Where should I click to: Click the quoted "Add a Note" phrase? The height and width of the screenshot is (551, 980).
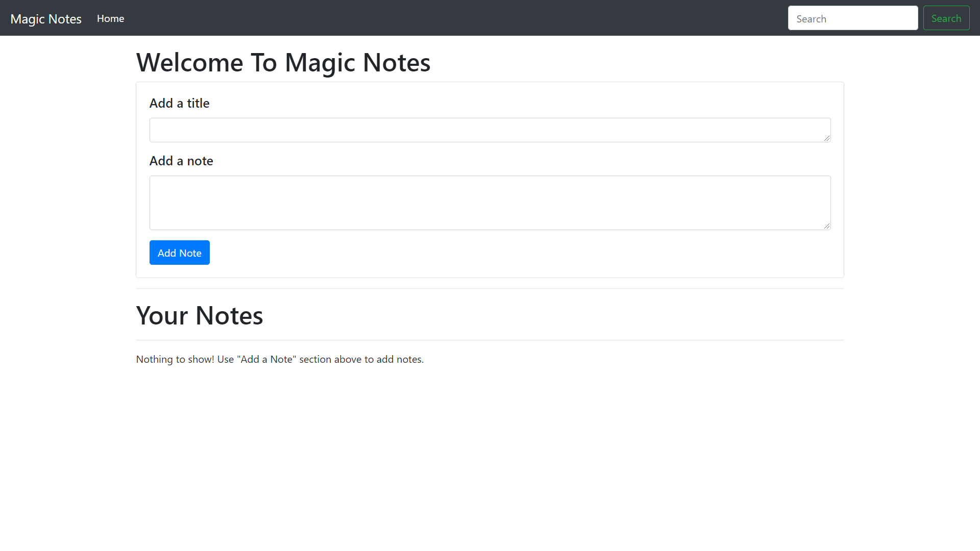266,359
